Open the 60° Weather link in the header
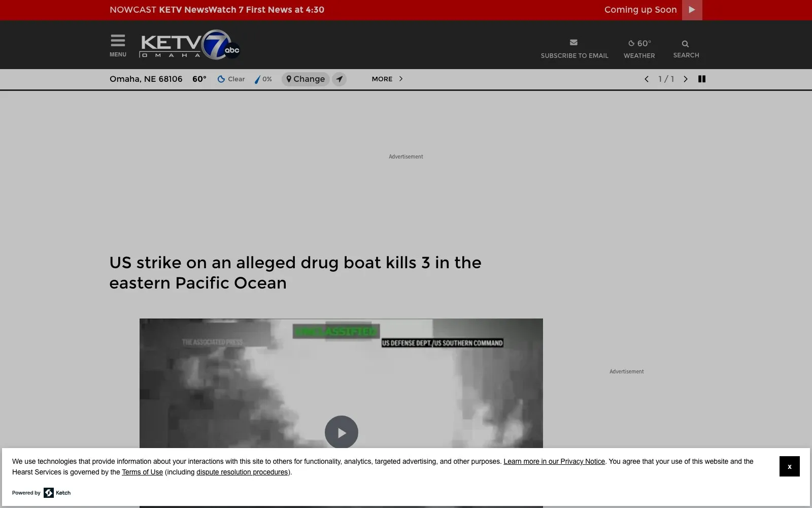 tap(639, 49)
